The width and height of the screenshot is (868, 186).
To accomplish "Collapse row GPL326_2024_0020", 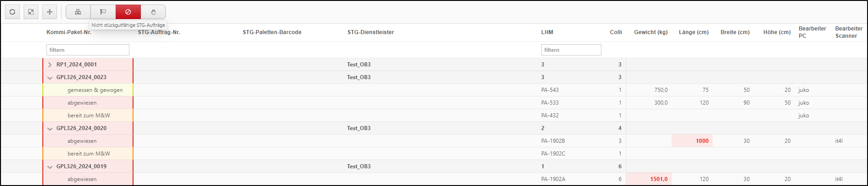I will pos(50,129).
